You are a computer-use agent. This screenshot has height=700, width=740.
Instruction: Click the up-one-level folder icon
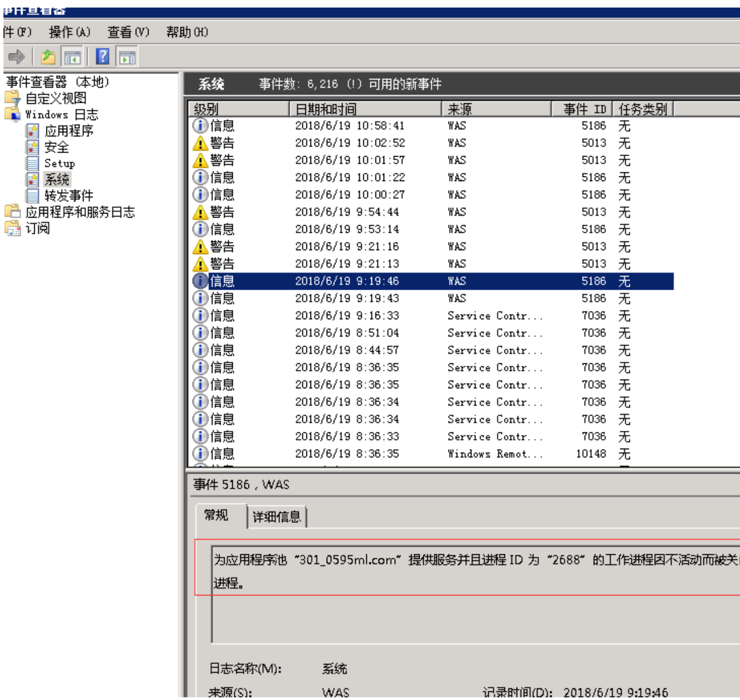point(48,57)
